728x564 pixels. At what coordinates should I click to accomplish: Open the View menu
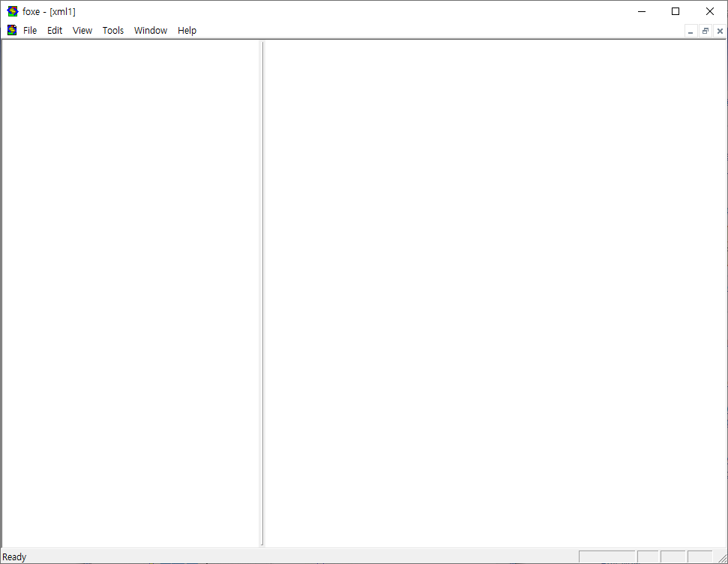click(x=82, y=31)
